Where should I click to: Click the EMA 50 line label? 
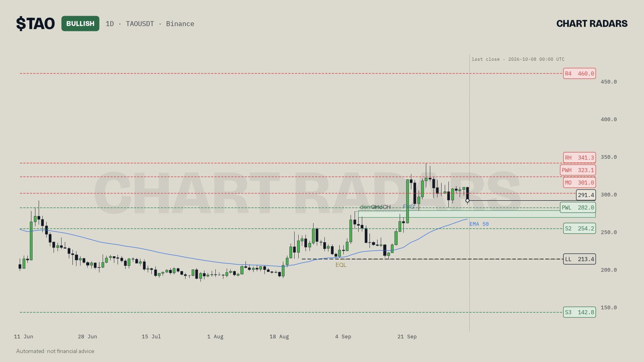coord(479,224)
